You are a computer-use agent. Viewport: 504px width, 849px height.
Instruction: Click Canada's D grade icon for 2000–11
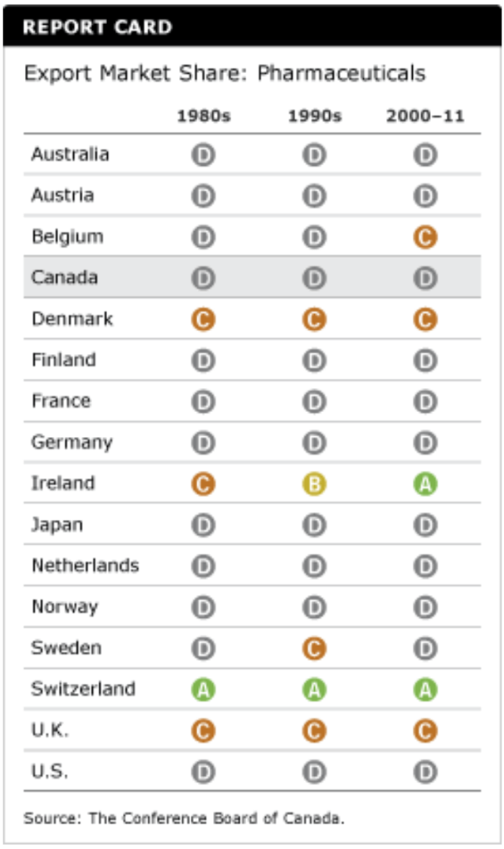point(425,279)
